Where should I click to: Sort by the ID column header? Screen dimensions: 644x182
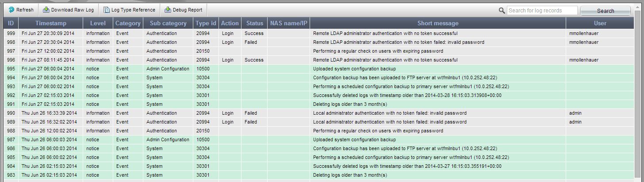[11, 23]
